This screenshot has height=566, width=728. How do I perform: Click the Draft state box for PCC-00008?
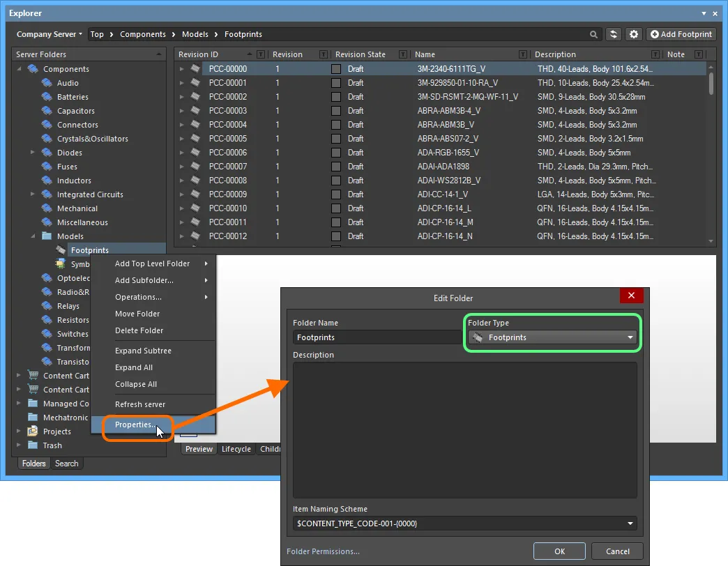click(335, 180)
